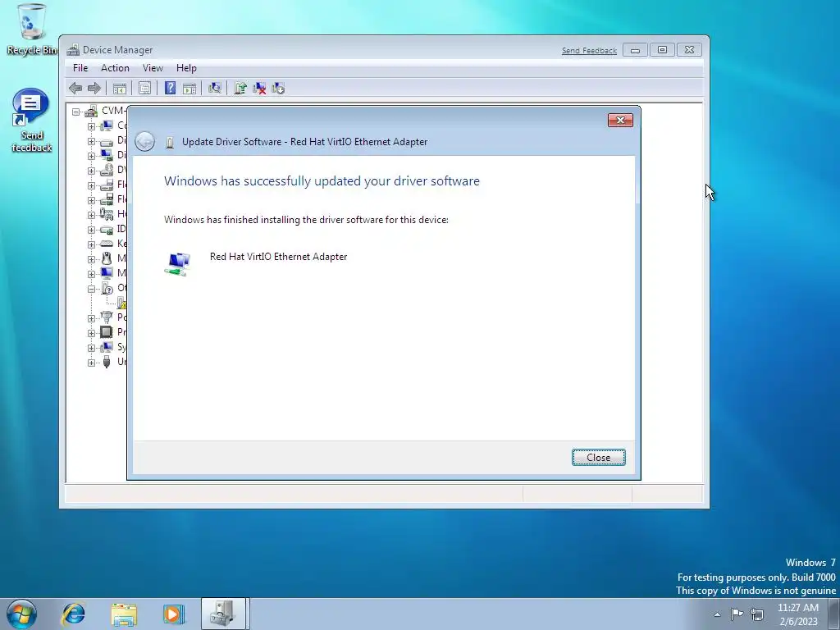Screen dimensions: 840x630
Task: Click the Action Center flag tray icon
Action: [737, 614]
